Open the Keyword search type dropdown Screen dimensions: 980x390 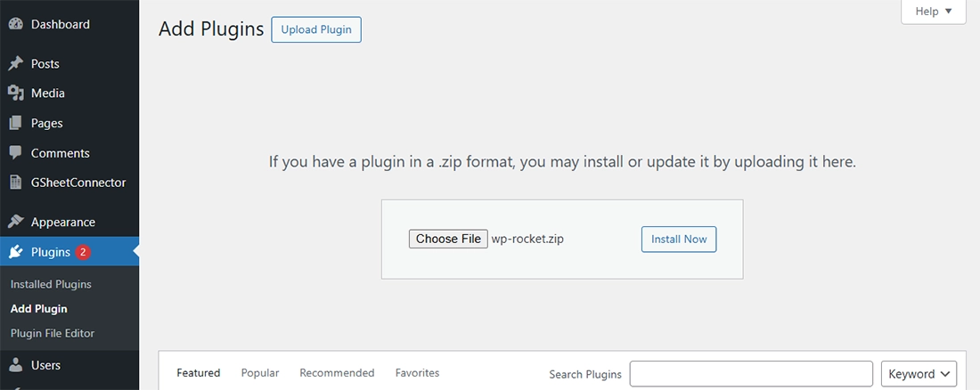pyautogui.click(x=919, y=374)
